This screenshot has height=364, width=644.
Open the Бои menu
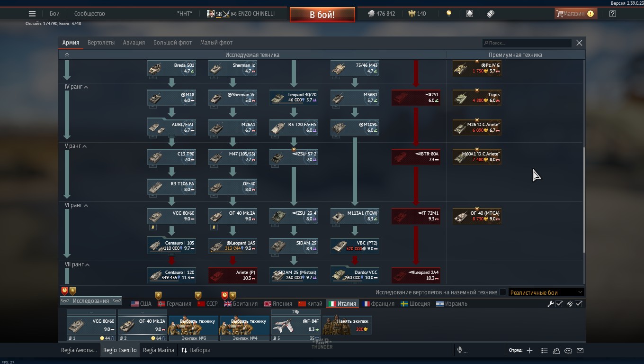click(54, 14)
